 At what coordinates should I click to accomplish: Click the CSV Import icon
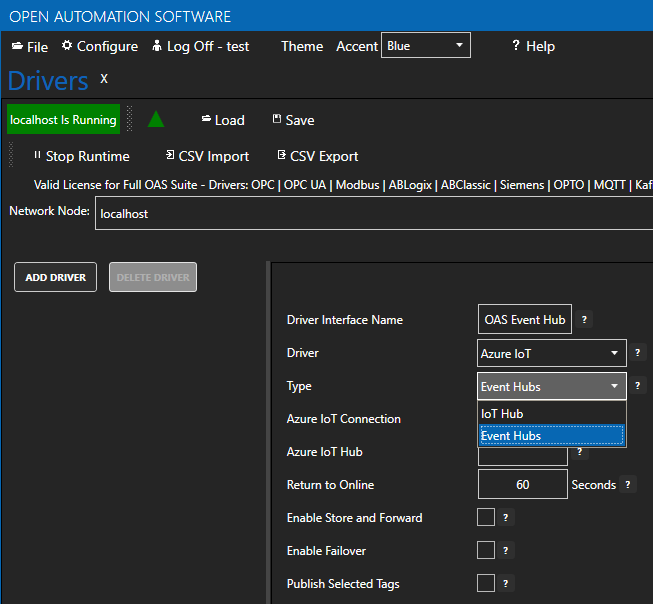click(170, 155)
